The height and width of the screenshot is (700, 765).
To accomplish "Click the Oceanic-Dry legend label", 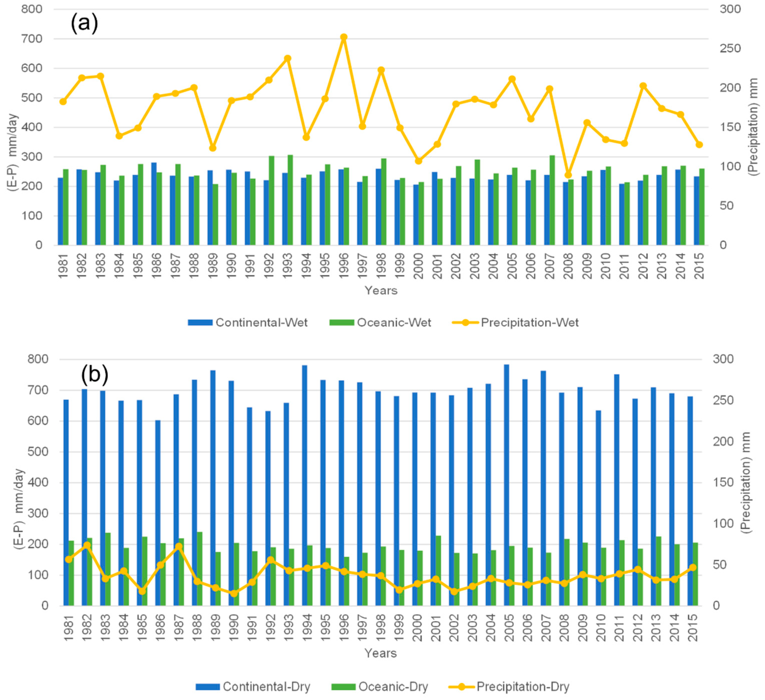I will (x=393, y=686).
